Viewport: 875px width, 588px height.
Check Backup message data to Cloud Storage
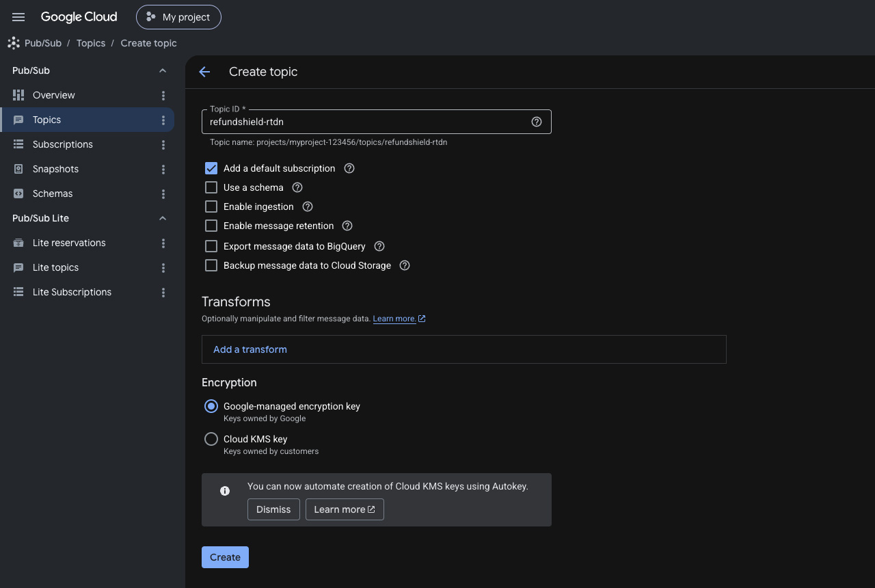pyautogui.click(x=211, y=265)
